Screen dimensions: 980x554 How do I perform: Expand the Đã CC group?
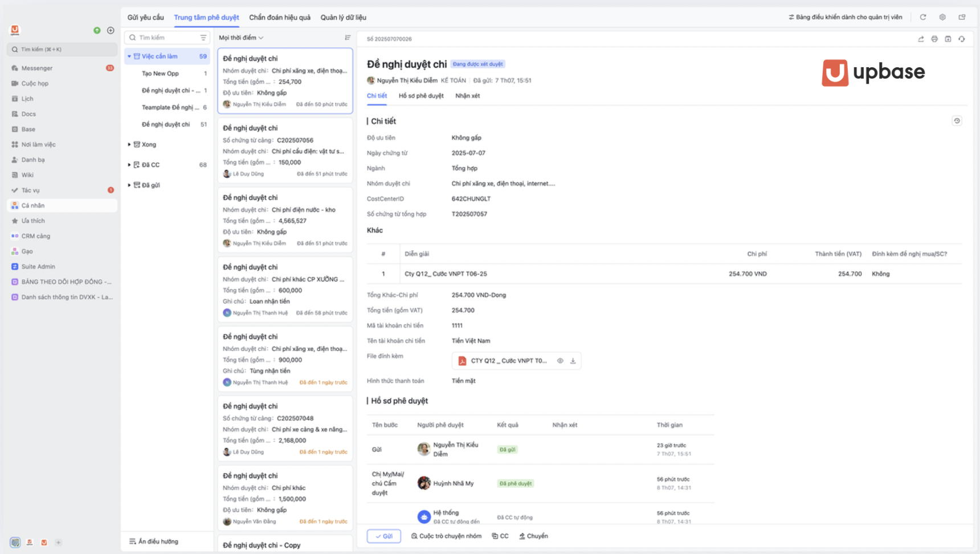pyautogui.click(x=129, y=165)
